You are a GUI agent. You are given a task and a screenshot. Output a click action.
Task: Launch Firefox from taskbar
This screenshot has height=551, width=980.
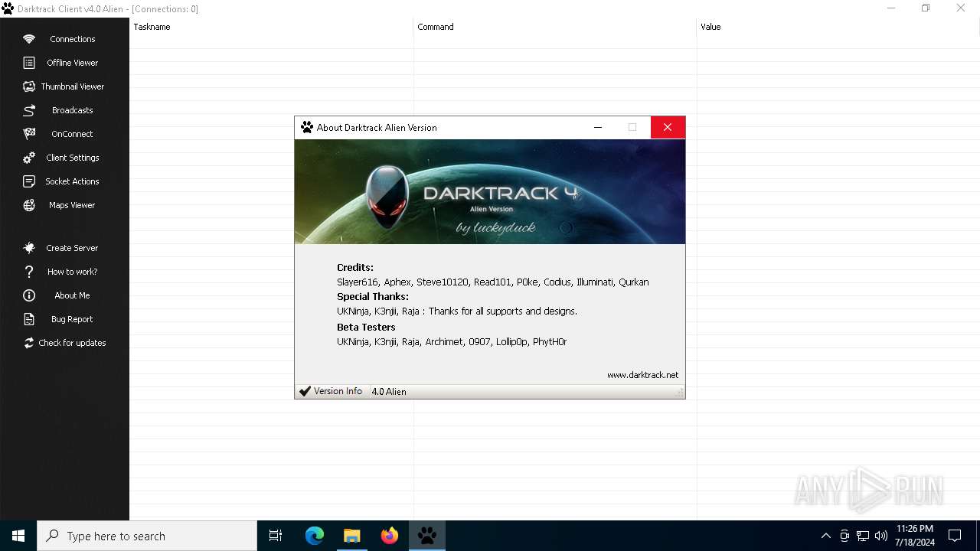[390, 536]
